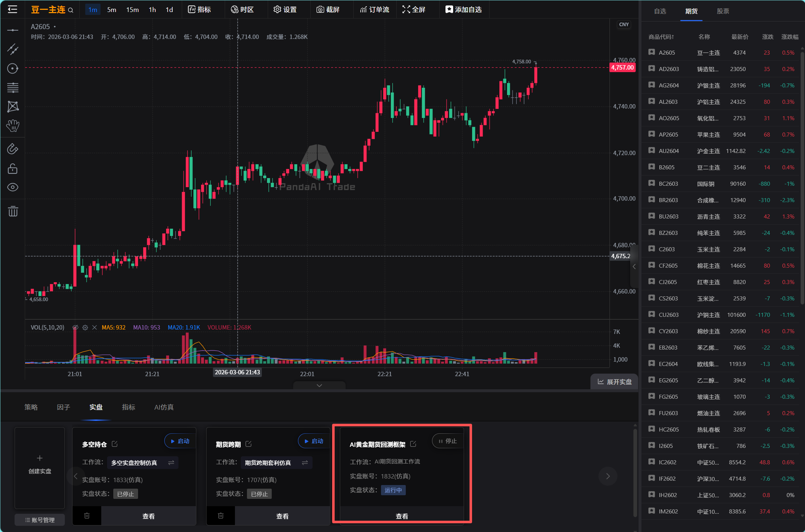
Task: Show previous live cards with left chevron
Action: coord(76,476)
